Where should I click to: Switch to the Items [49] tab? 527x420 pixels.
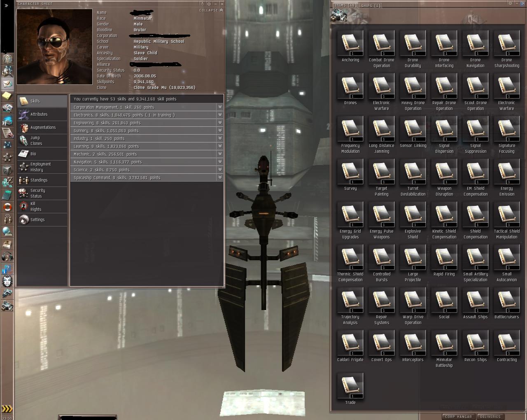coord(345,6)
